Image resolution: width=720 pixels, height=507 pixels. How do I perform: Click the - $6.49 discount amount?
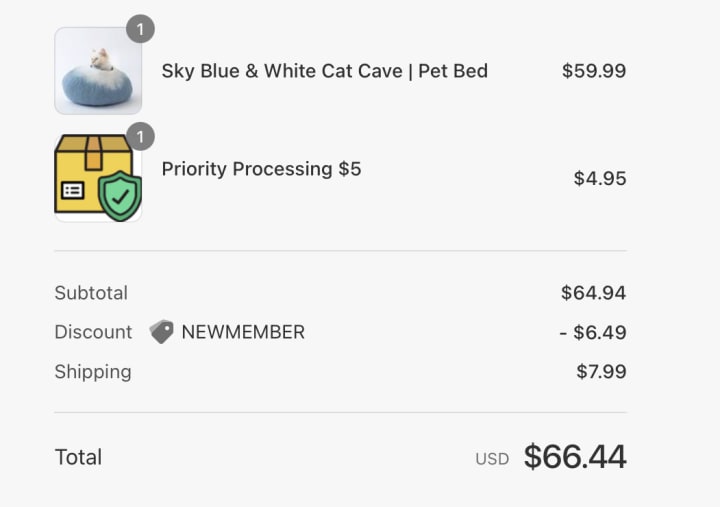593,332
